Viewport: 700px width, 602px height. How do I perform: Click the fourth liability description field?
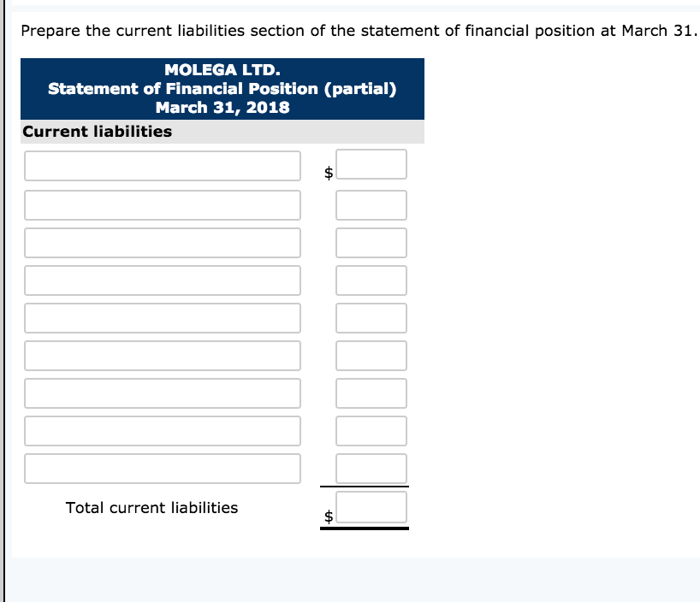coord(163,280)
